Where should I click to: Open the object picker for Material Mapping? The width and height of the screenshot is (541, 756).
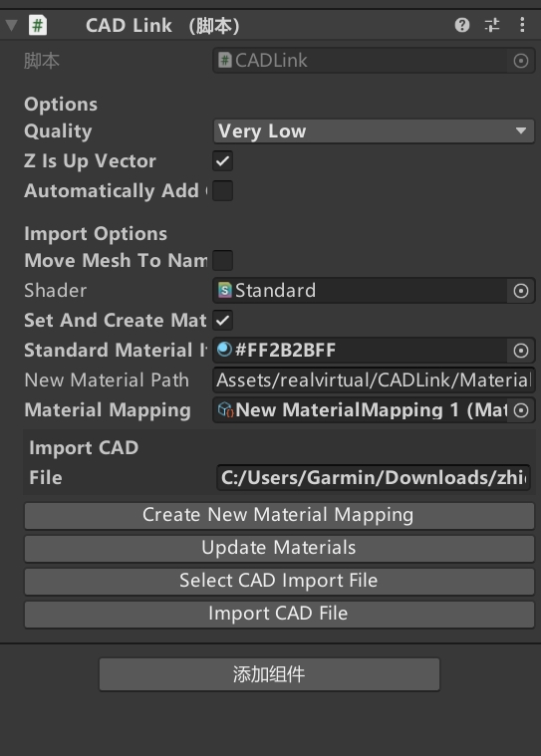[x=521, y=410]
